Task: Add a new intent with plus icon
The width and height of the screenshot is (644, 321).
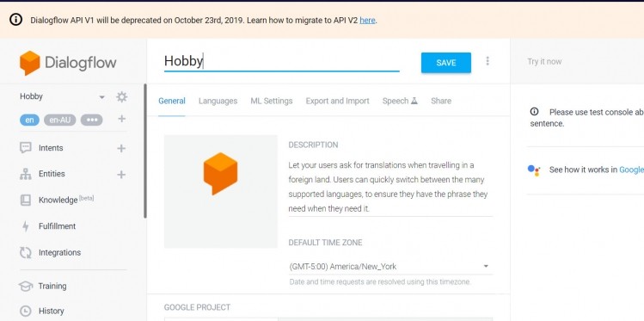Action: click(x=121, y=148)
